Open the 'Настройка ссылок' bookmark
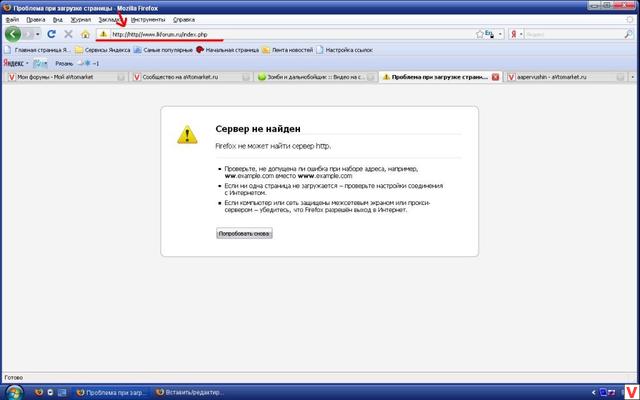 [x=344, y=50]
